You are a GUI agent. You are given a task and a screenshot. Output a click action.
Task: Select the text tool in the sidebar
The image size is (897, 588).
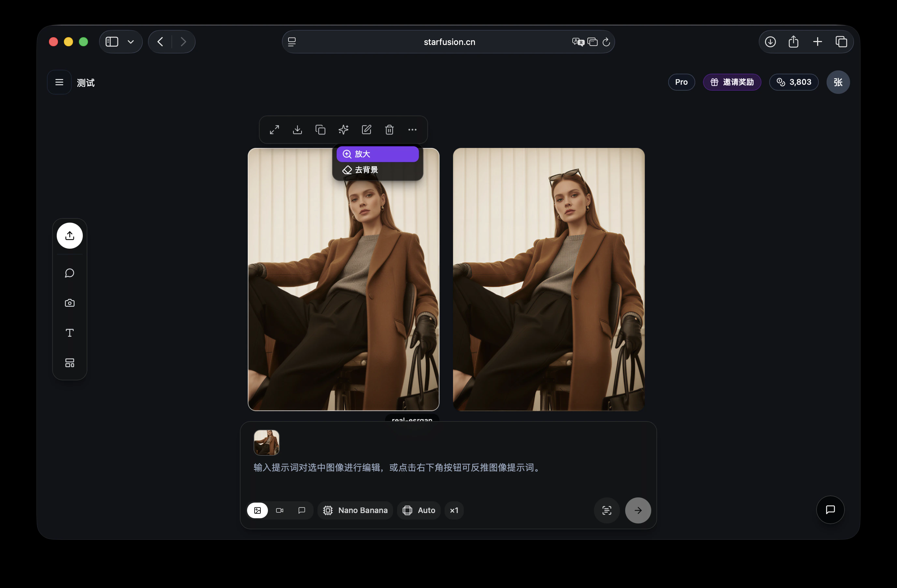70,333
